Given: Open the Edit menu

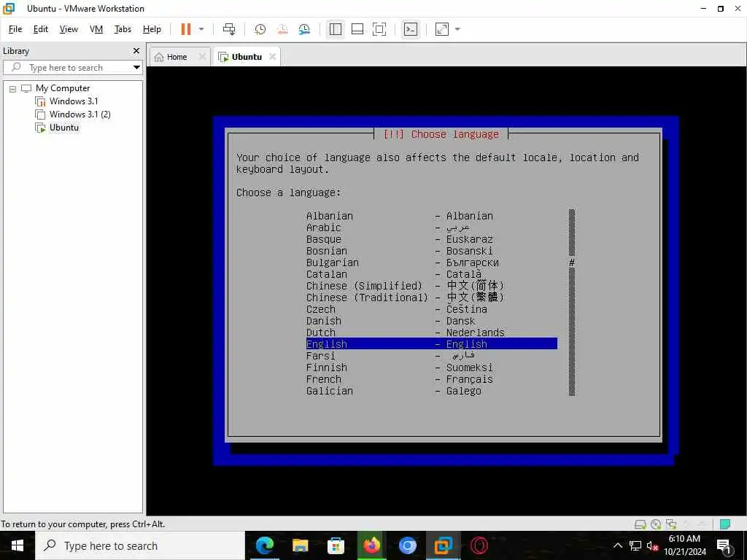Looking at the screenshot, I should pos(41,29).
